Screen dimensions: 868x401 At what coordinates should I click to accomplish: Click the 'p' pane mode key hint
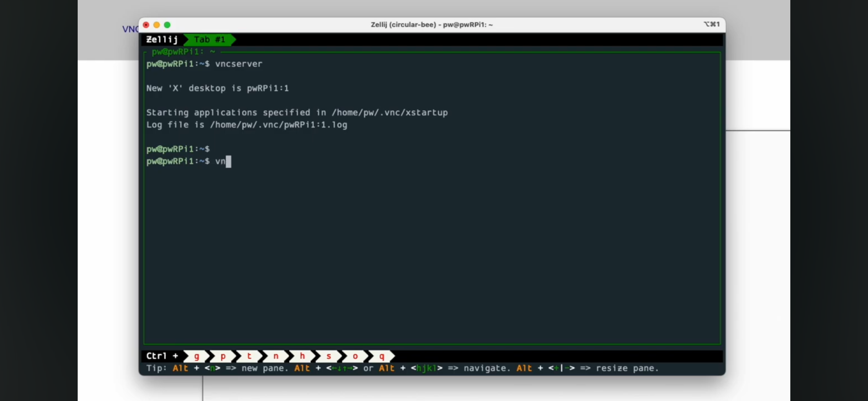[223, 356]
